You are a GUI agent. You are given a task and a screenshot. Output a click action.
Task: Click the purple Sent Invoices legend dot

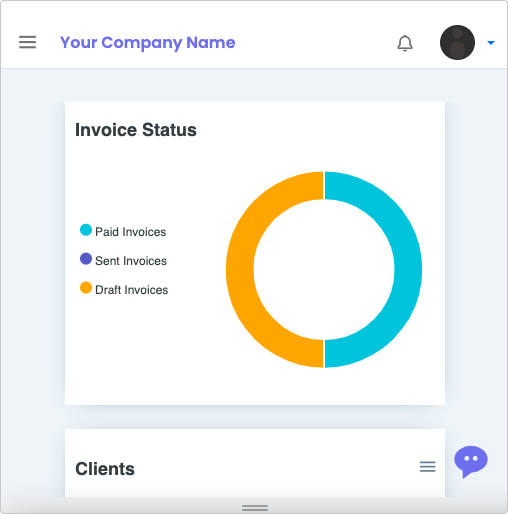point(86,259)
